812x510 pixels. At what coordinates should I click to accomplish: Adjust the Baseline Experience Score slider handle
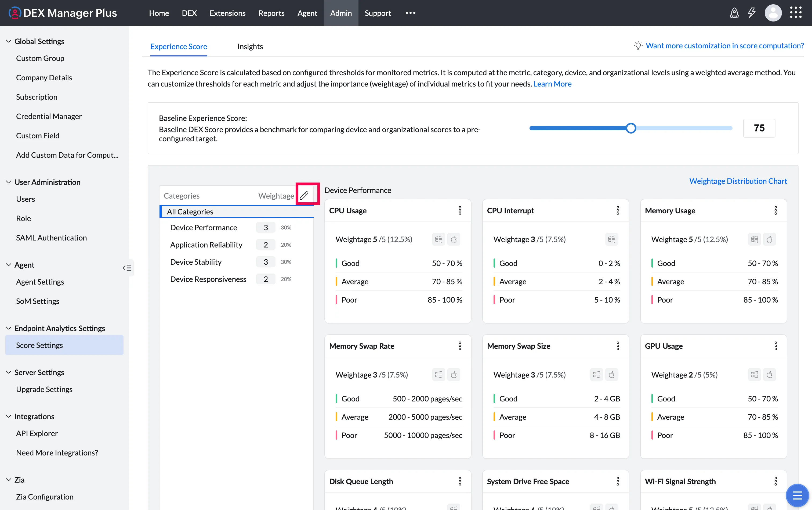(x=631, y=128)
